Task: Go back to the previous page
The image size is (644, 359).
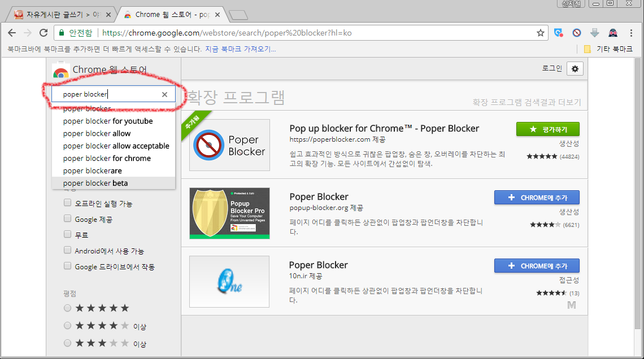Action: (12, 33)
